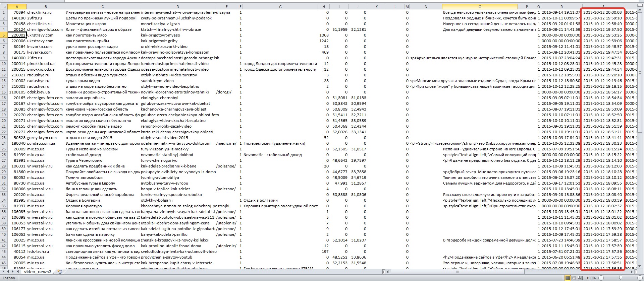Image resolution: width=644 pixels, height=281 pixels.
Task: Click cell 'odsk.kiev.ua'
Action: 46,92
